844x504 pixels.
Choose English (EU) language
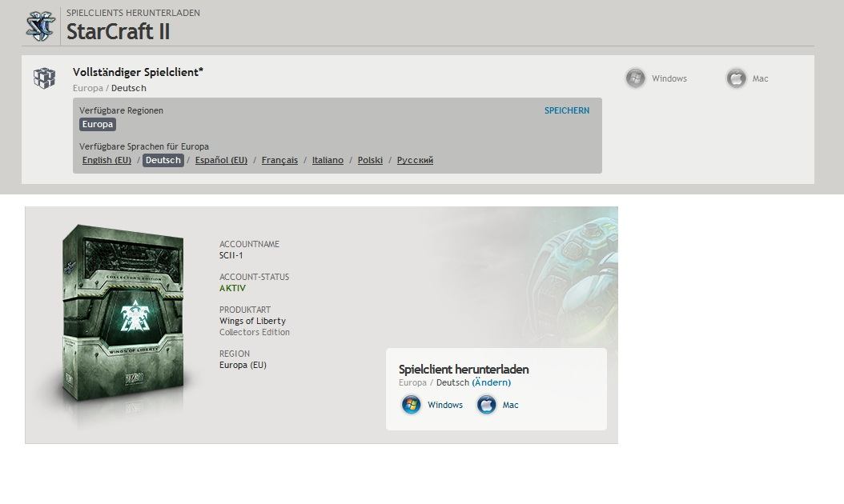click(107, 160)
